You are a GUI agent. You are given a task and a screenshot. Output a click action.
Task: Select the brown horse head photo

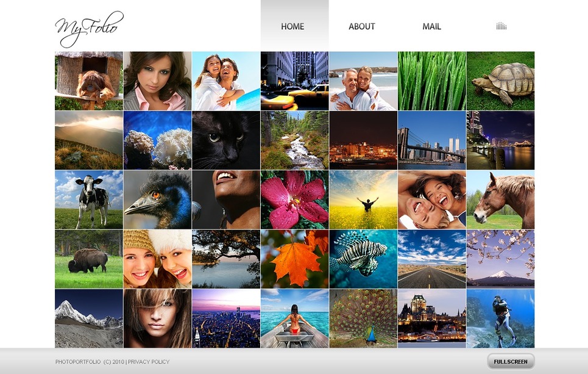(501, 200)
